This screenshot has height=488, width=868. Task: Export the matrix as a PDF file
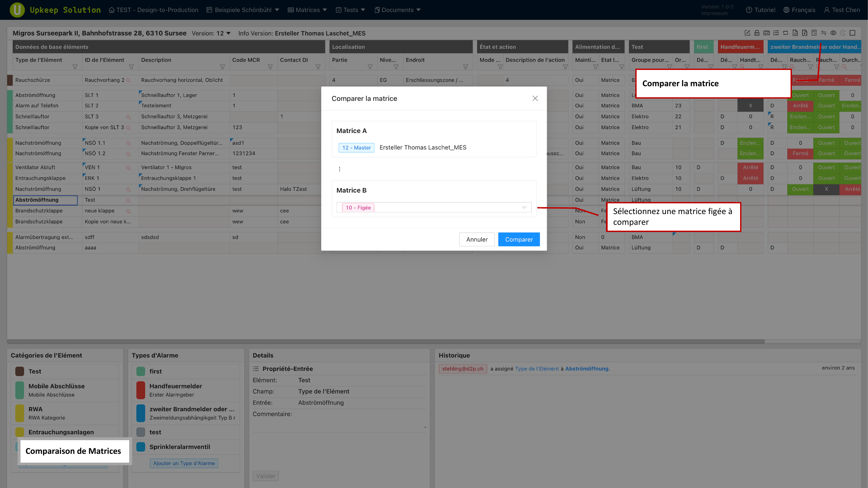(795, 33)
